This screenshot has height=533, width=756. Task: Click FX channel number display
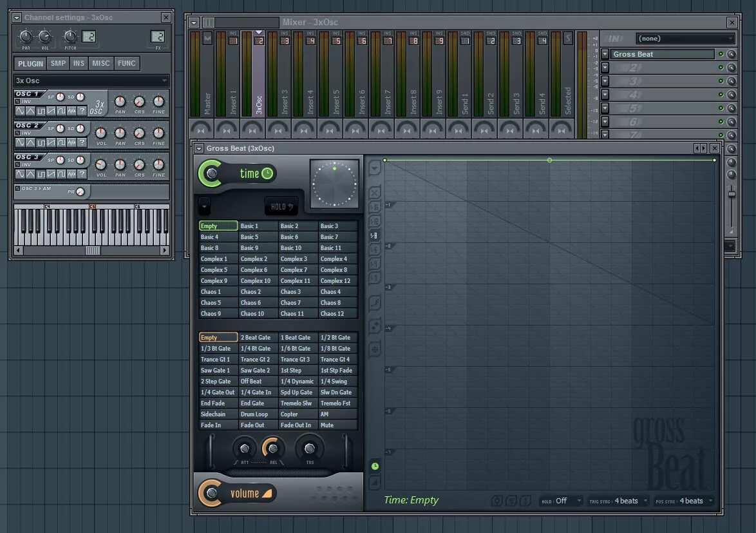click(x=158, y=37)
